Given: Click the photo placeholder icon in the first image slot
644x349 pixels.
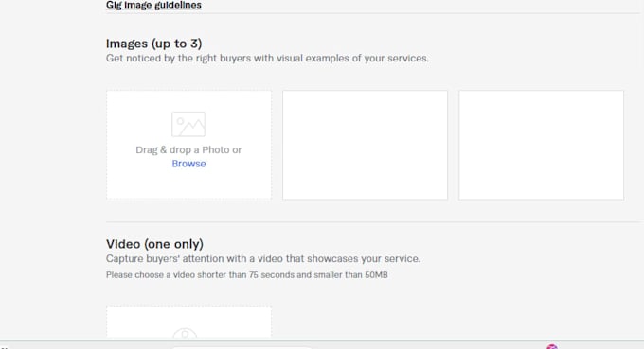Looking at the screenshot, I should click(188, 124).
